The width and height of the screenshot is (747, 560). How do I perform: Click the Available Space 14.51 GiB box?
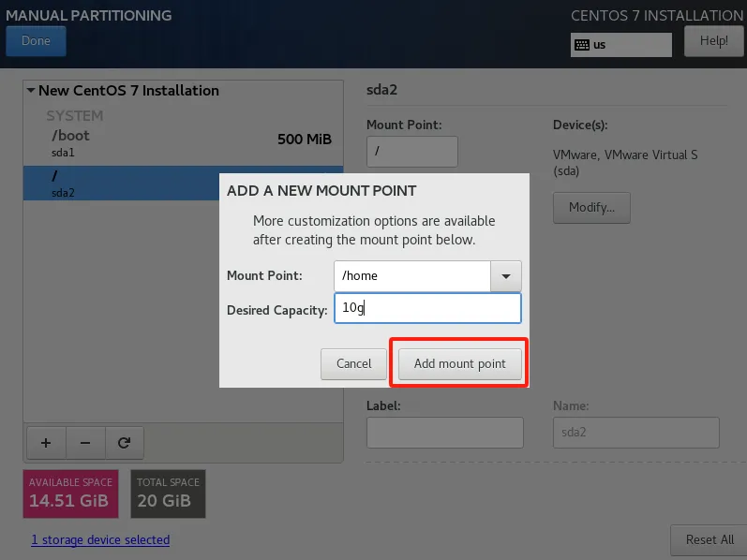tap(70, 494)
